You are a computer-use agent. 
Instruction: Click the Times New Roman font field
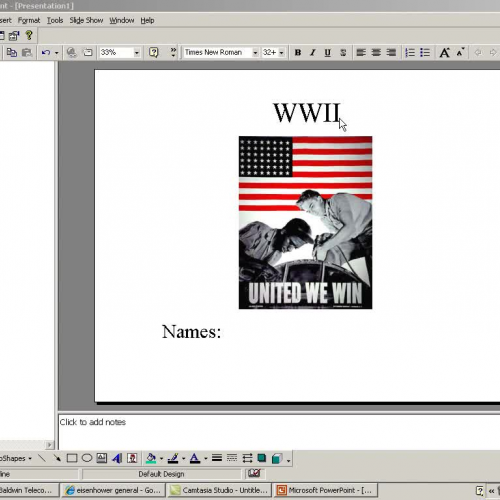click(217, 53)
